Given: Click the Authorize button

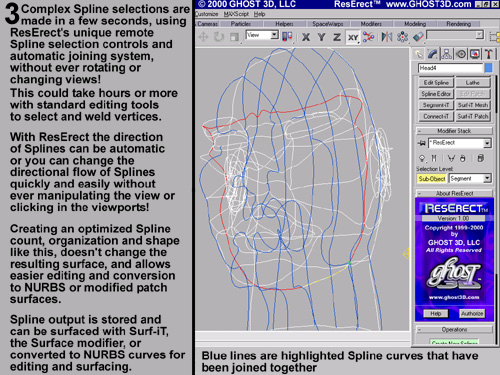Looking at the screenshot, I should point(472,313).
